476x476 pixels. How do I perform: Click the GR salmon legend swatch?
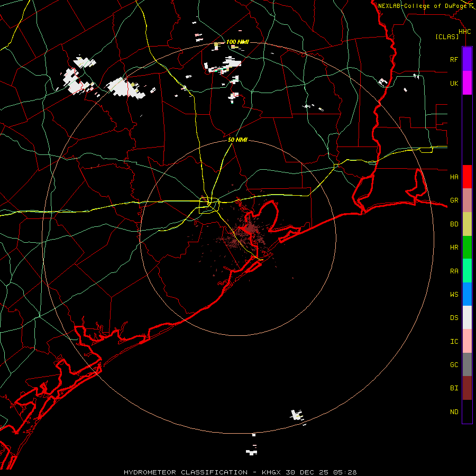point(467,200)
